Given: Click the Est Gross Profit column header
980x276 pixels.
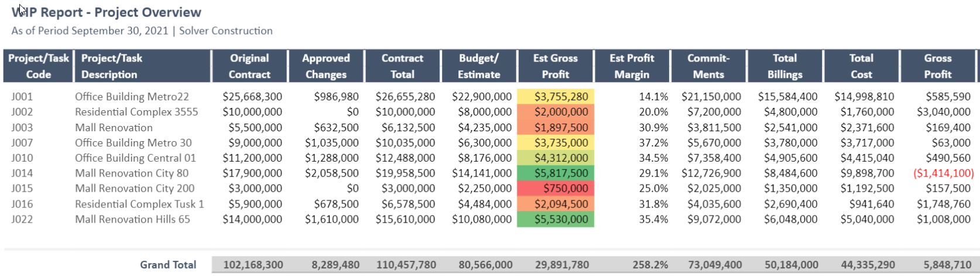Looking at the screenshot, I should coord(555,66).
